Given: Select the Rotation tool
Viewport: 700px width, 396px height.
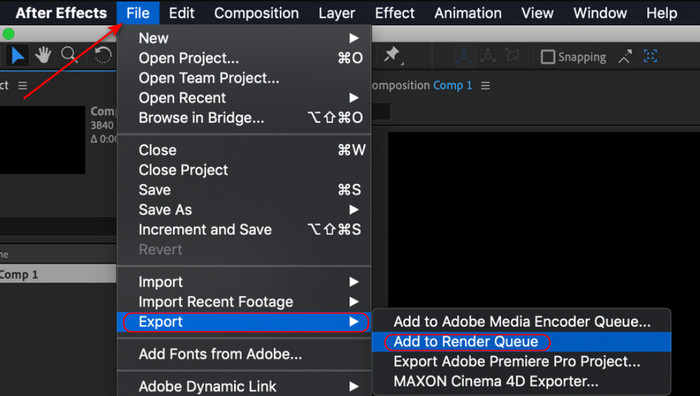Looking at the screenshot, I should (103, 56).
